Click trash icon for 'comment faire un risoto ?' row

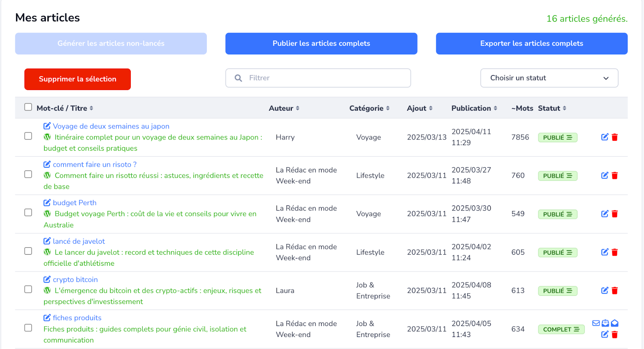(615, 175)
